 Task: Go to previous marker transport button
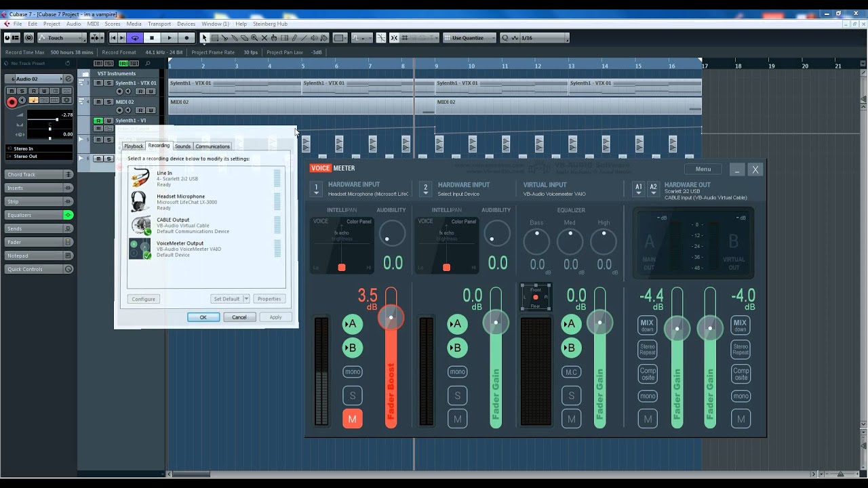(113, 38)
